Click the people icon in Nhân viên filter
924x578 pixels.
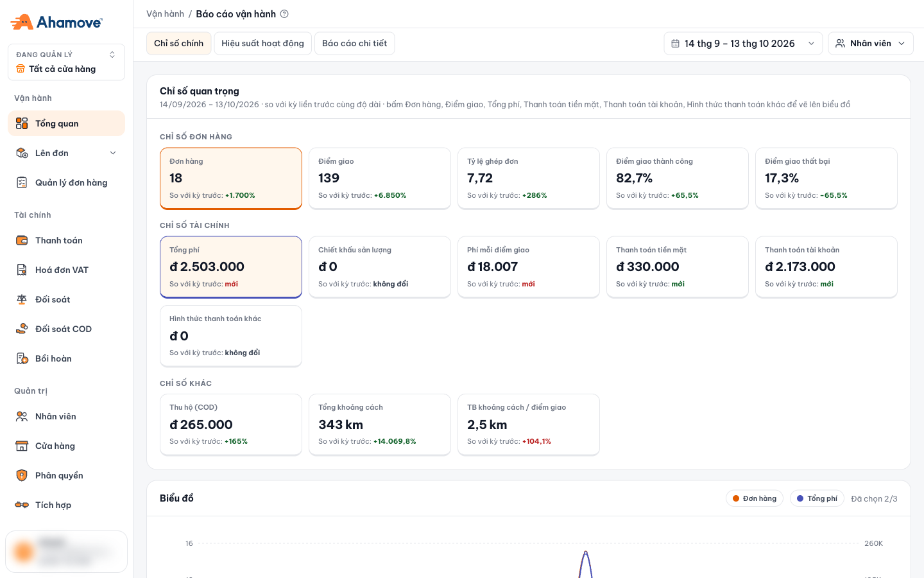coord(840,44)
